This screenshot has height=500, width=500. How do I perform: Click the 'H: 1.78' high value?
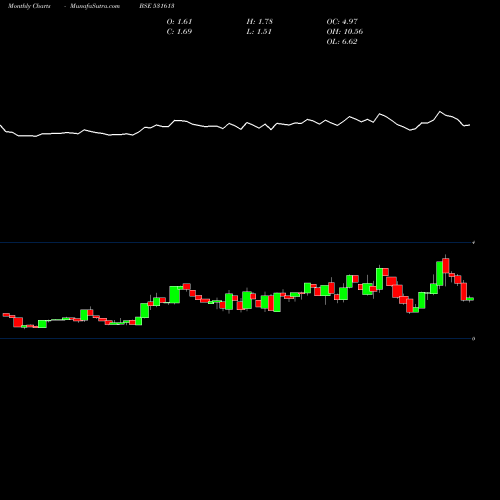260,22
